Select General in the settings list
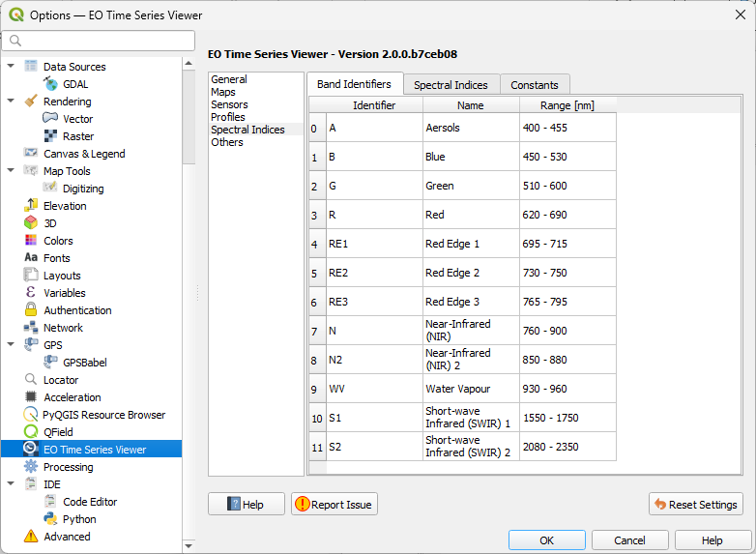756x554 pixels. coord(229,79)
